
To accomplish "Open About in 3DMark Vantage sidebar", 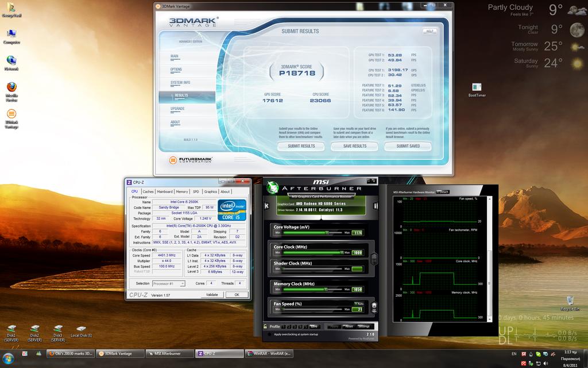I will pos(175,122).
